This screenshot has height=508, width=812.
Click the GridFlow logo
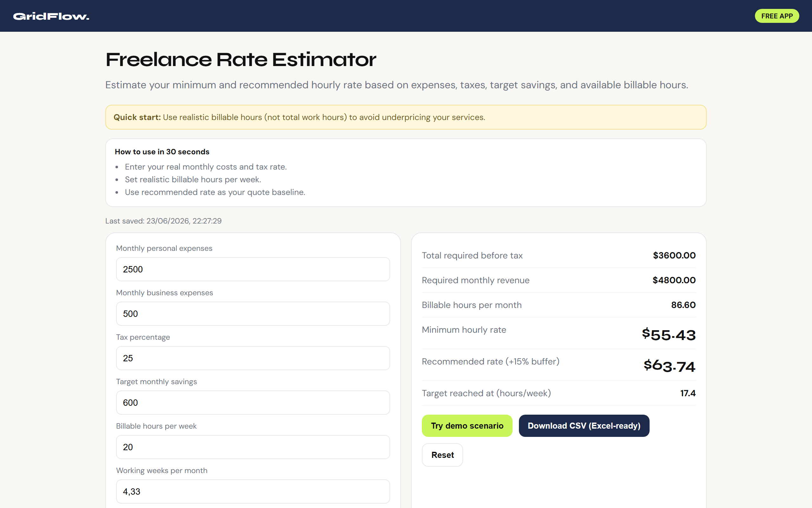pyautogui.click(x=51, y=17)
